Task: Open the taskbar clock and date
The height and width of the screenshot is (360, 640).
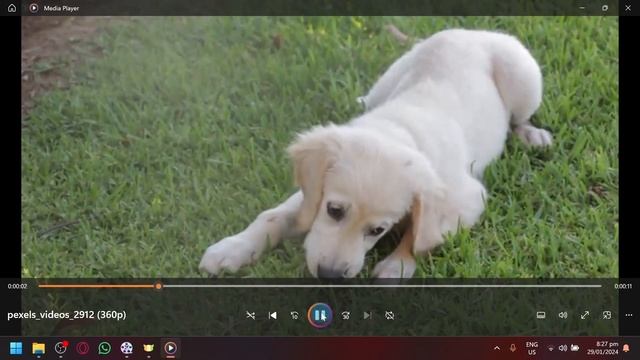Action: pos(602,348)
